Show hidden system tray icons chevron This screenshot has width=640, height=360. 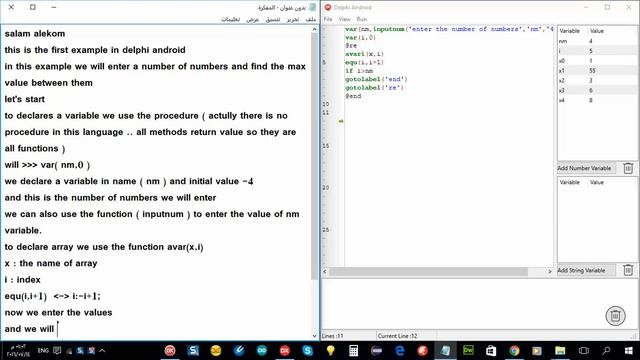102,351
